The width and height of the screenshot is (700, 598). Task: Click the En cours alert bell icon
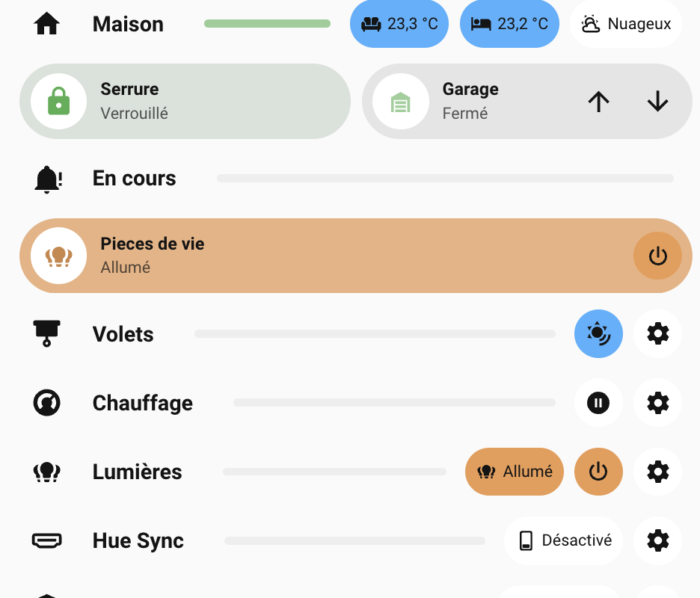[x=48, y=179]
